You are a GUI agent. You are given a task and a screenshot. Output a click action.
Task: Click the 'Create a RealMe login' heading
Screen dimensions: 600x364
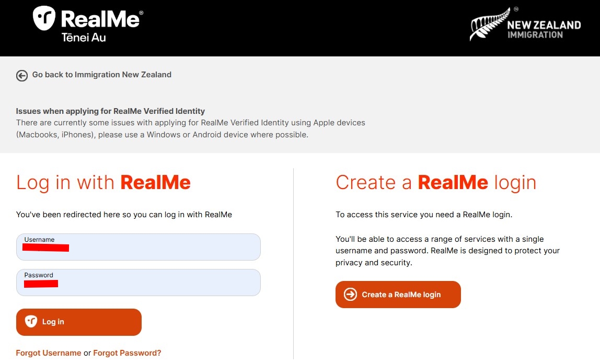(436, 182)
